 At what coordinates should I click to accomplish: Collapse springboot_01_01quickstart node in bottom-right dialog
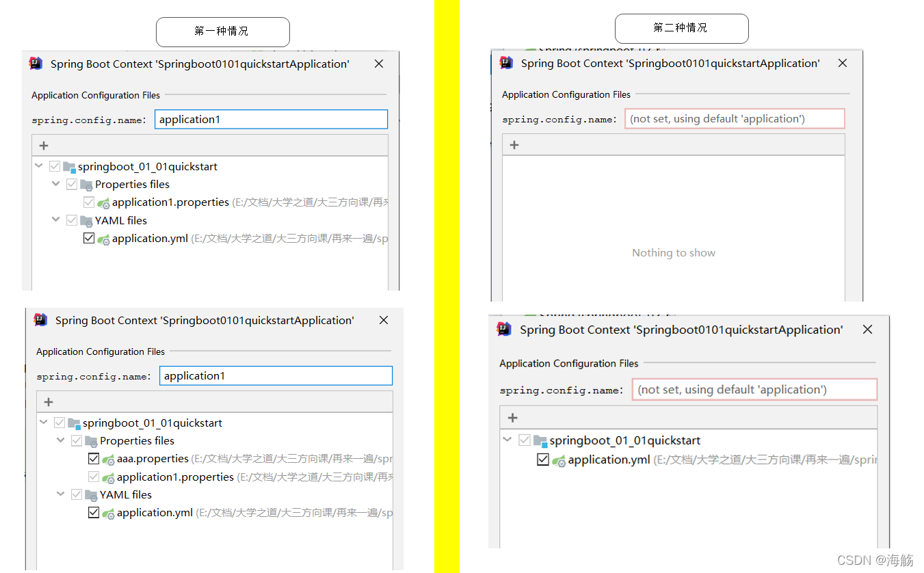(x=507, y=440)
